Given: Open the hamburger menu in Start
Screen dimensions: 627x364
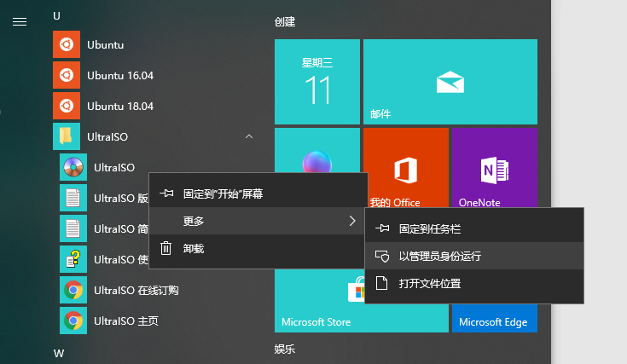Looking at the screenshot, I should coord(20,22).
